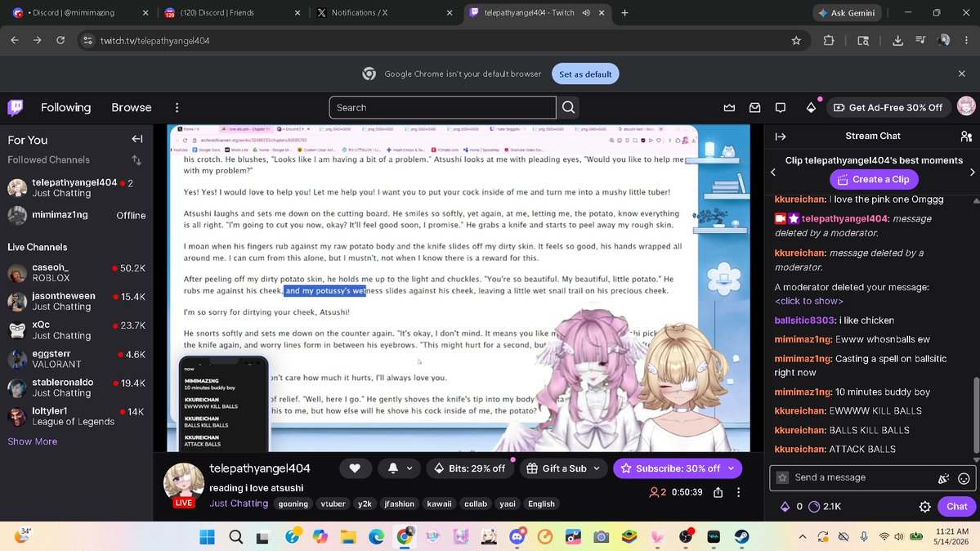Open the Twitch notifications inbox icon
Screen dimensions: 980x551
click(x=755, y=108)
